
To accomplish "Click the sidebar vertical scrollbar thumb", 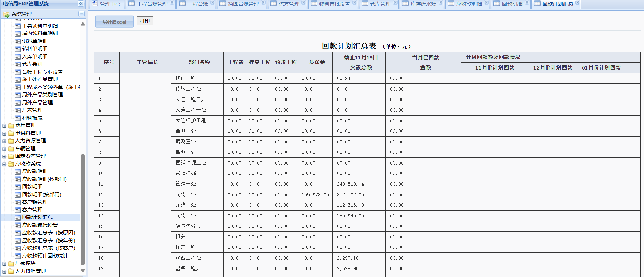I will pos(83,209).
